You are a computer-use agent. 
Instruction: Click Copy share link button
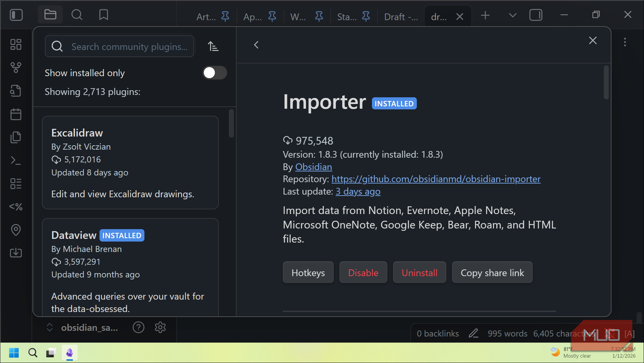[x=492, y=272]
